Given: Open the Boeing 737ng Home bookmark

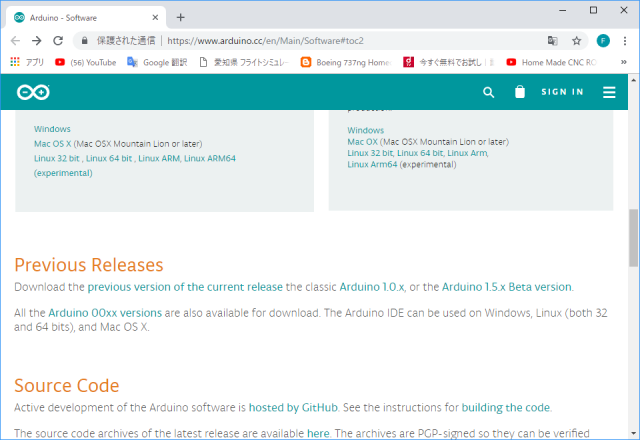Looking at the screenshot, I should [346, 62].
